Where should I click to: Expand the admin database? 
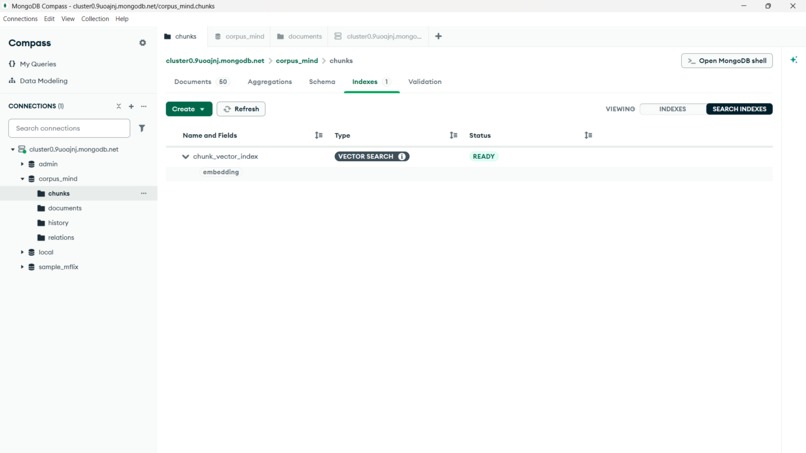22,164
